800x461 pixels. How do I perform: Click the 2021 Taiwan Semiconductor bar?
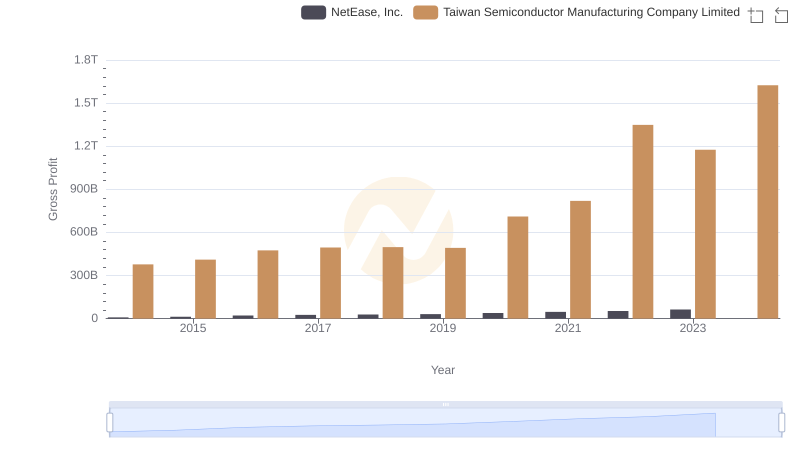coord(581,260)
